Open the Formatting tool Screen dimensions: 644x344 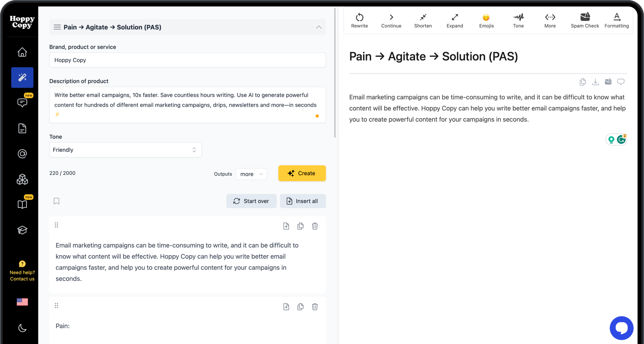616,20
